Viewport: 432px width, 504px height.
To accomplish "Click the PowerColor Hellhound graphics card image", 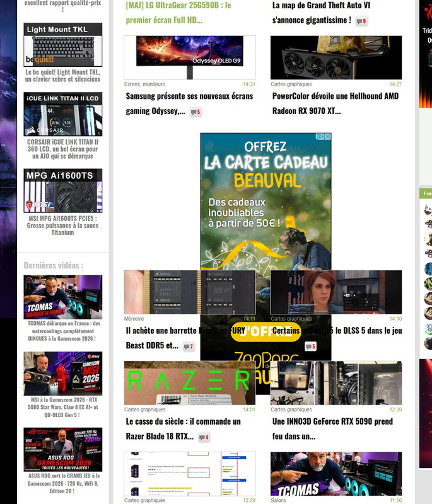I will point(336,57).
